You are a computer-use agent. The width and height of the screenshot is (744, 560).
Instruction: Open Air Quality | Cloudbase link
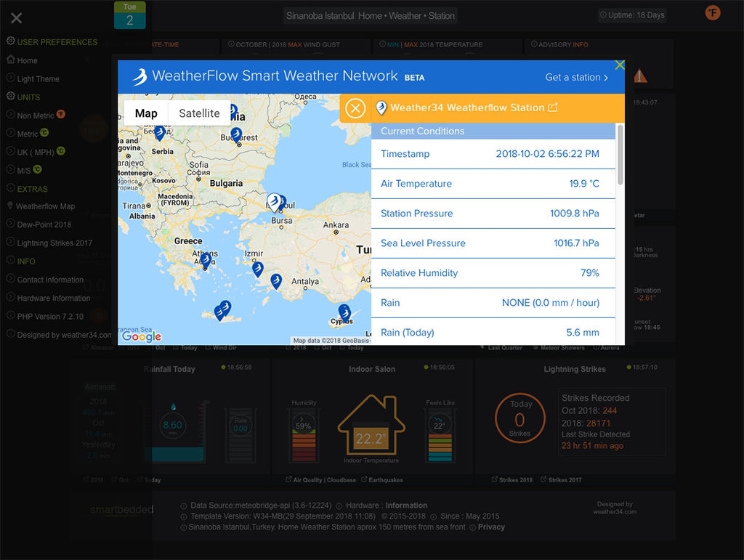point(320,480)
